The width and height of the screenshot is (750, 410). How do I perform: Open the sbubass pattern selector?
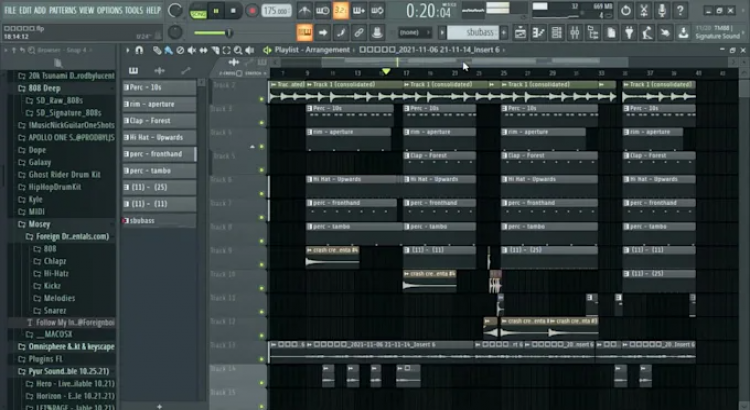pyautogui.click(x=474, y=33)
